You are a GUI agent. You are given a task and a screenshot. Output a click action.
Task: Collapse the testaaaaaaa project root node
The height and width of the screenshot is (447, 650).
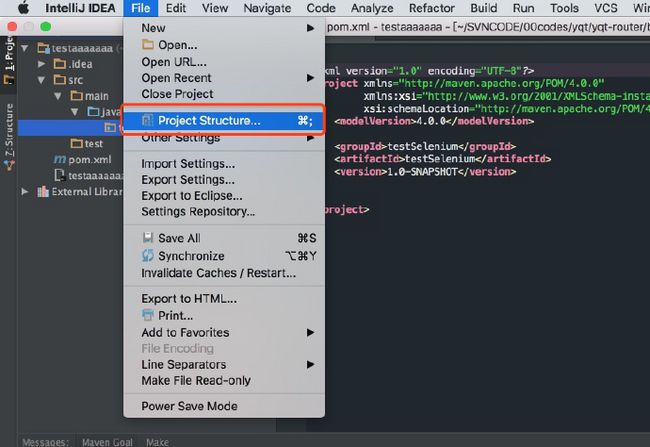coord(25,48)
